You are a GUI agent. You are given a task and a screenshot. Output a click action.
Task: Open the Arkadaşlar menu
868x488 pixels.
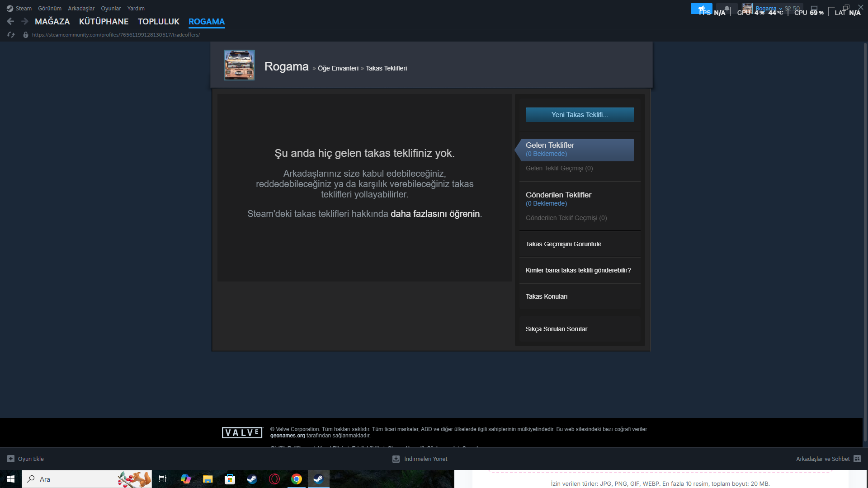[81, 9]
